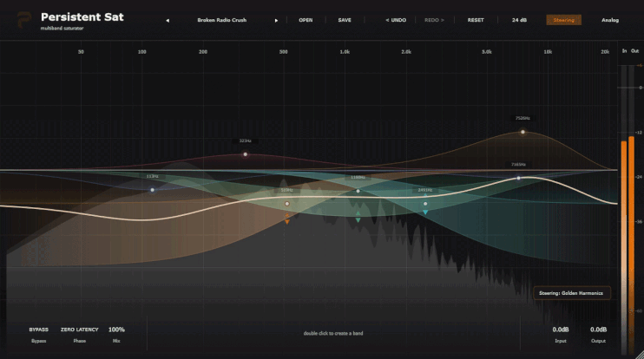644x359 pixels.
Task: Select the 7526Hz band node
Action: 522,132
